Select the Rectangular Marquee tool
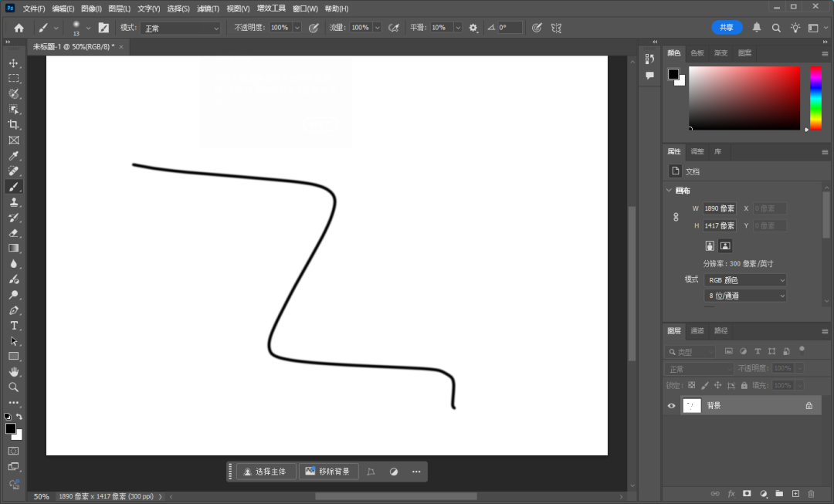This screenshot has height=504, width=834. pyautogui.click(x=14, y=79)
